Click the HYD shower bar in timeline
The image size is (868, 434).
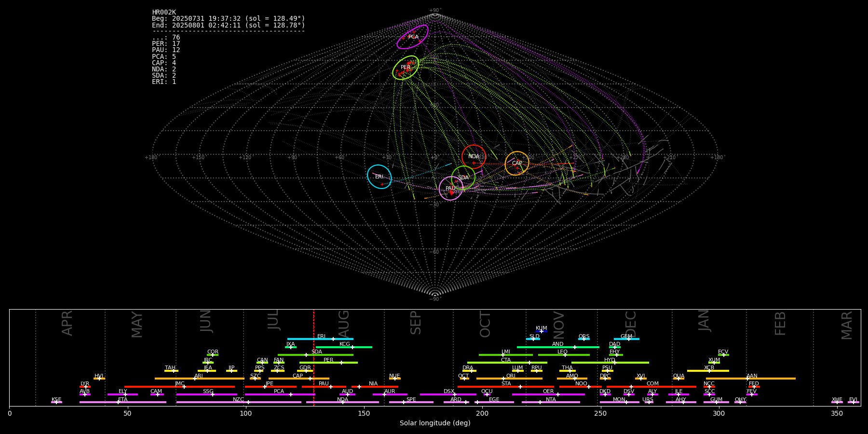[x=610, y=363]
